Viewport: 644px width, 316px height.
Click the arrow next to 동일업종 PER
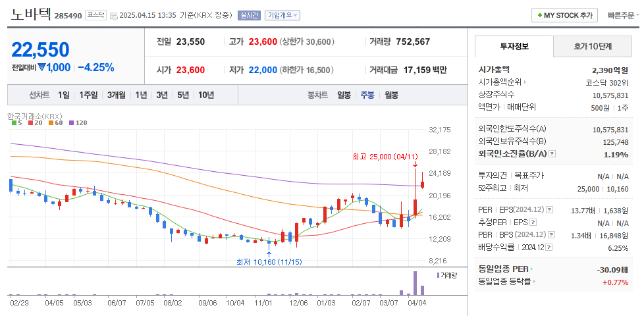pos(531,269)
